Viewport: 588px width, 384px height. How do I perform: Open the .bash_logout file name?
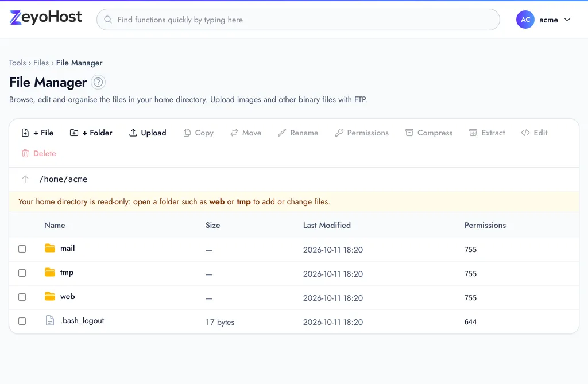pyautogui.click(x=83, y=321)
